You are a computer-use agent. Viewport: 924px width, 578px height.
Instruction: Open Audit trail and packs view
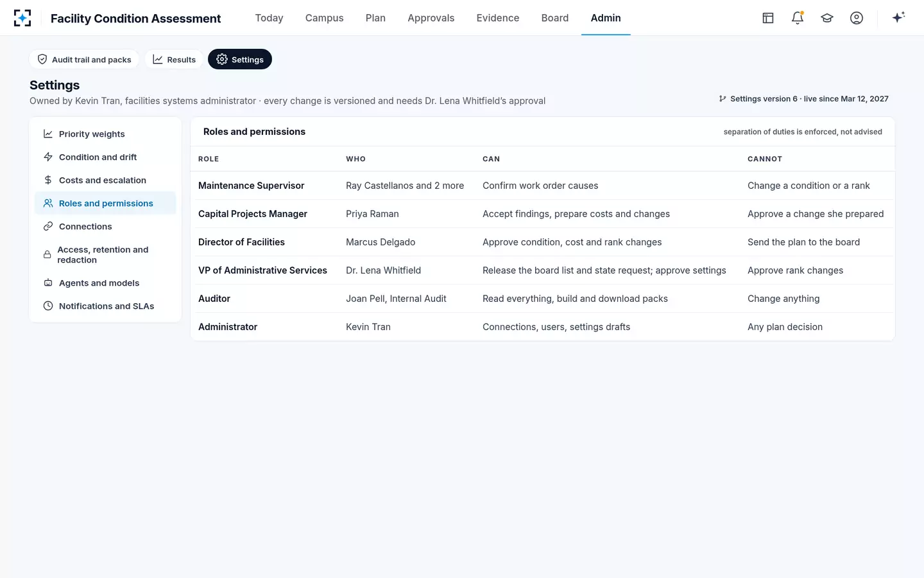[x=84, y=59]
